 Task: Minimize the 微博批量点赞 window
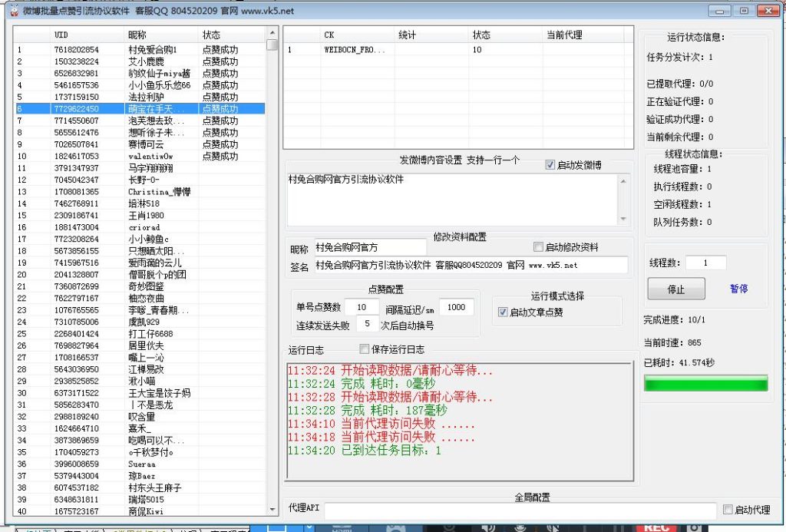(721, 11)
